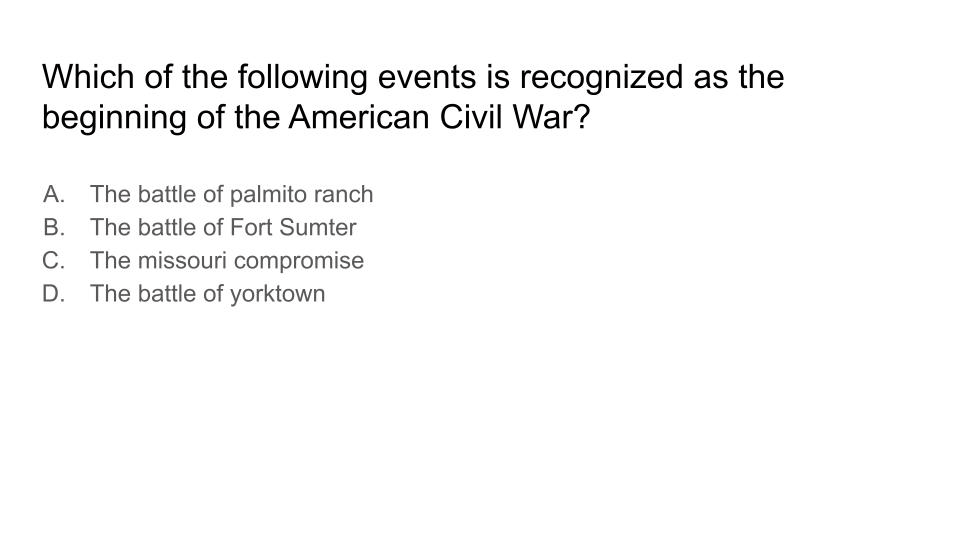
Task: Click the word "Sumter" in option B
Action: coord(318,228)
